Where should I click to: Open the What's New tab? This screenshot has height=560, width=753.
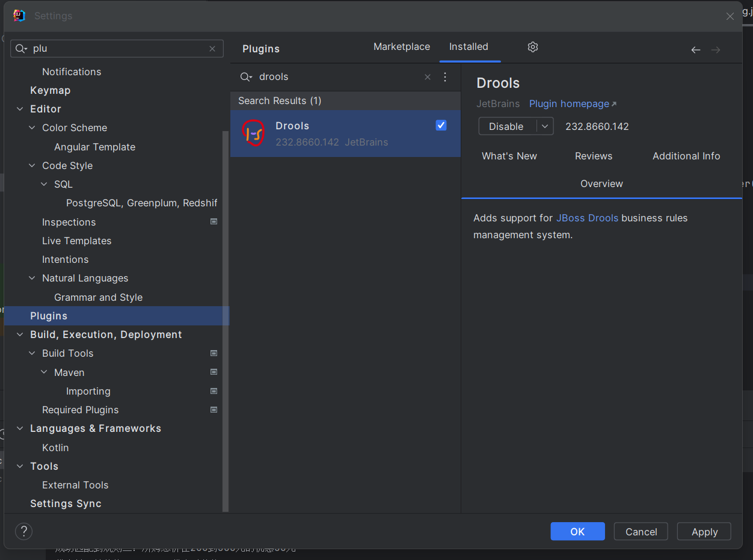coord(509,156)
